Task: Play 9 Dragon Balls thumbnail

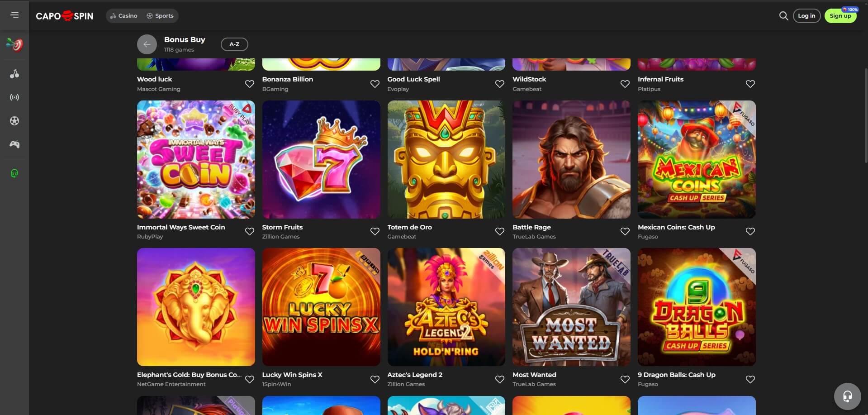Action: tap(697, 307)
